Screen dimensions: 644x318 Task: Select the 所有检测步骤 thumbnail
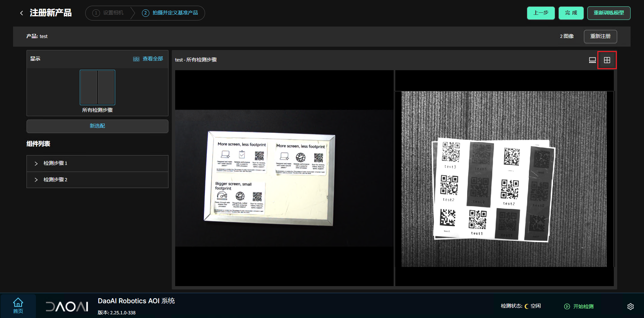[97, 87]
